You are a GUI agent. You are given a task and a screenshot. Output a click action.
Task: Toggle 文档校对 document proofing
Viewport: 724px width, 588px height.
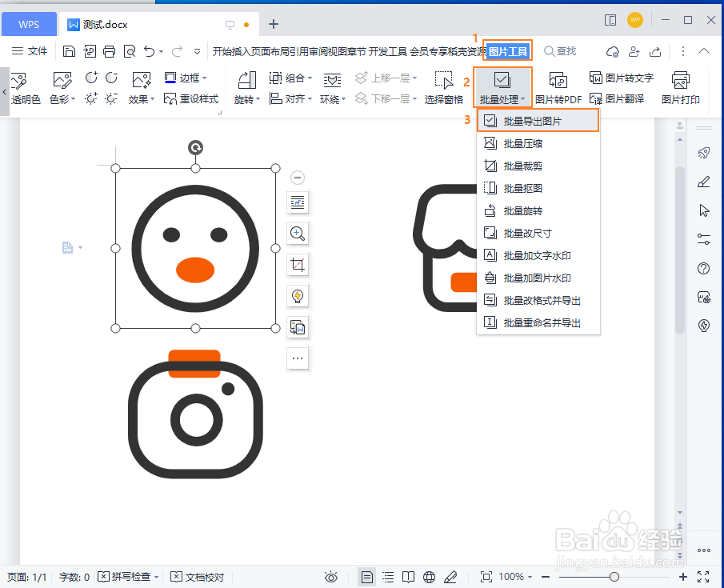pos(198,577)
